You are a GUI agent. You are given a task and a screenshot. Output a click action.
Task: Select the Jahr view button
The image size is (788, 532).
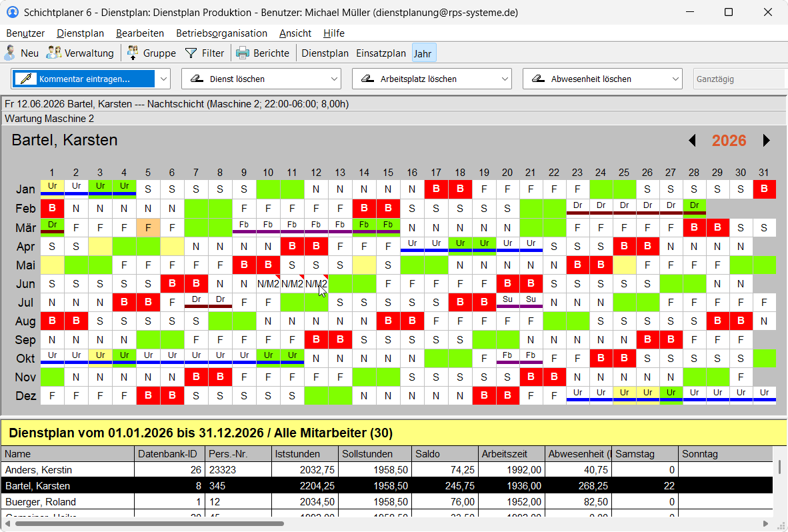pyautogui.click(x=423, y=53)
